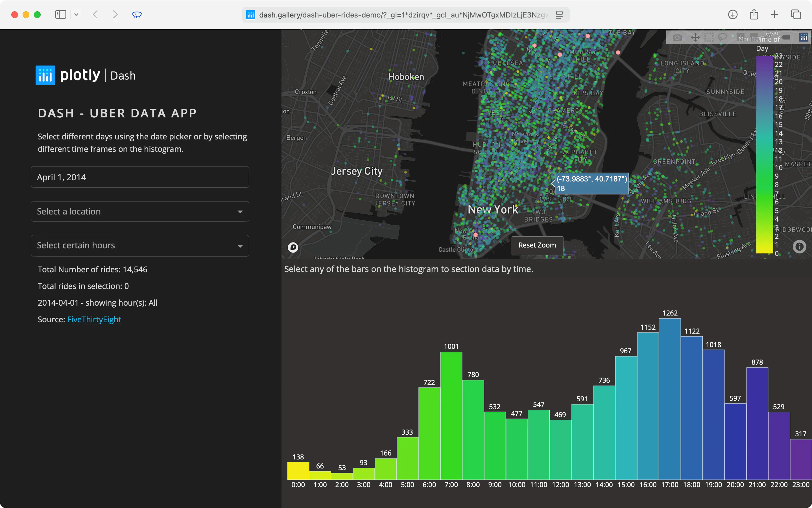Activate the Box Select tool
Image resolution: width=812 pixels, height=508 pixels.
coord(709,37)
